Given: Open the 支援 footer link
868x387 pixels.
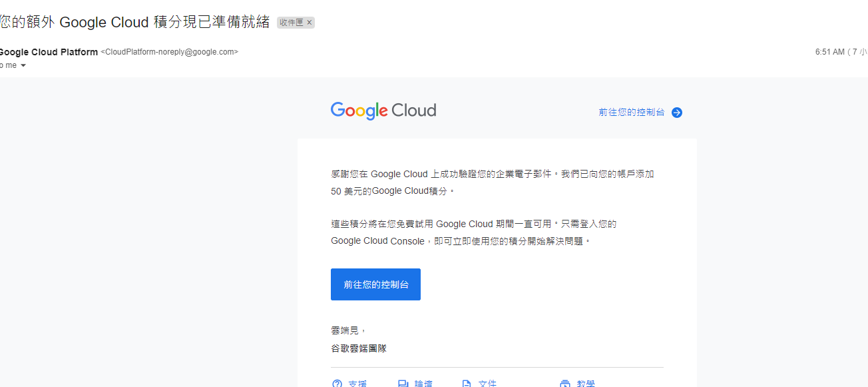Looking at the screenshot, I should 357,384.
